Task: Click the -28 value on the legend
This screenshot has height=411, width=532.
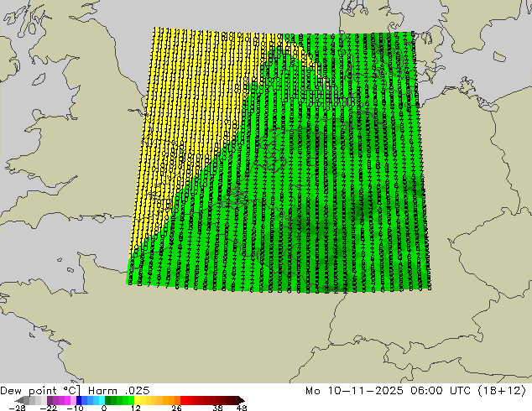Action: (x=17, y=408)
